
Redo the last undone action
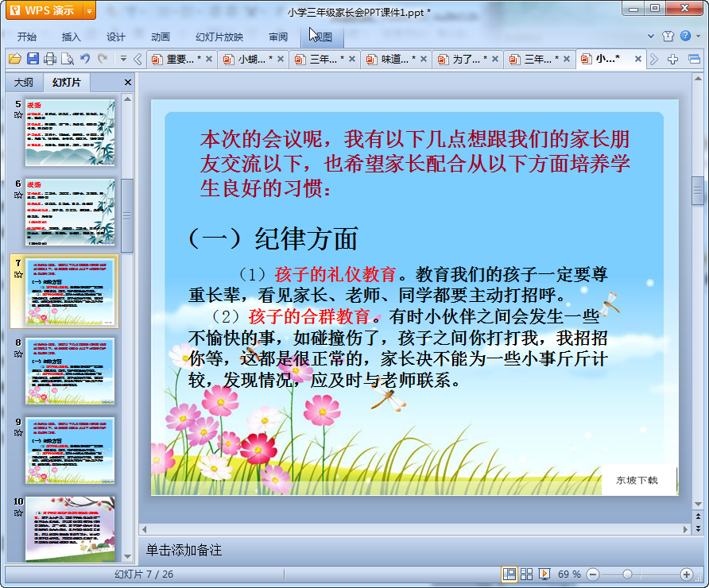click(x=103, y=58)
